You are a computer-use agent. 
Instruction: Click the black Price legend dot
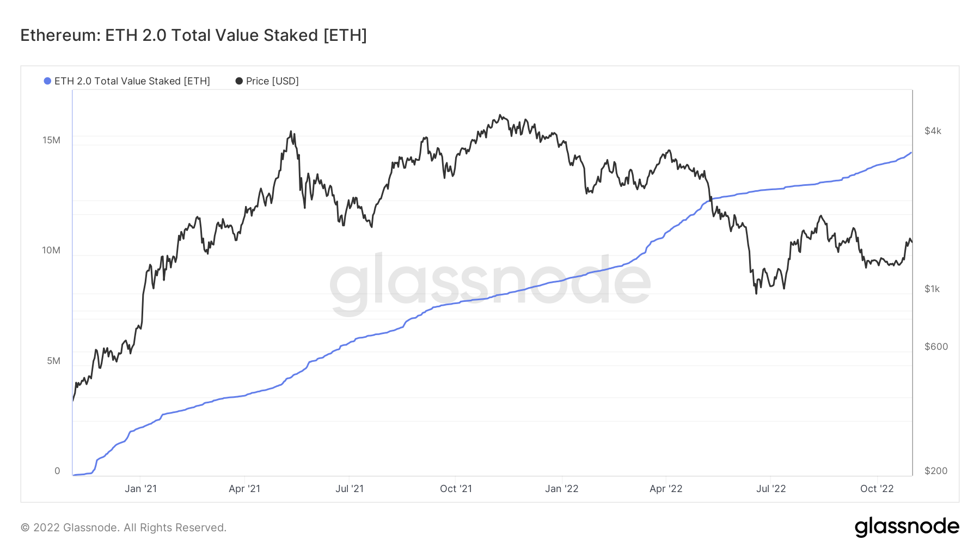pyautogui.click(x=239, y=81)
